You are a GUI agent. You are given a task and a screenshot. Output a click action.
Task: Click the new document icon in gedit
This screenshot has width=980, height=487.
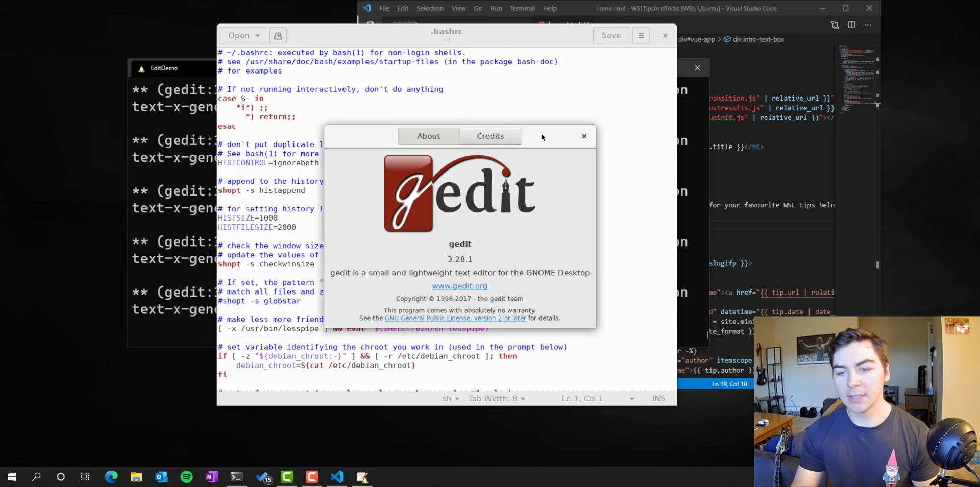click(x=278, y=36)
